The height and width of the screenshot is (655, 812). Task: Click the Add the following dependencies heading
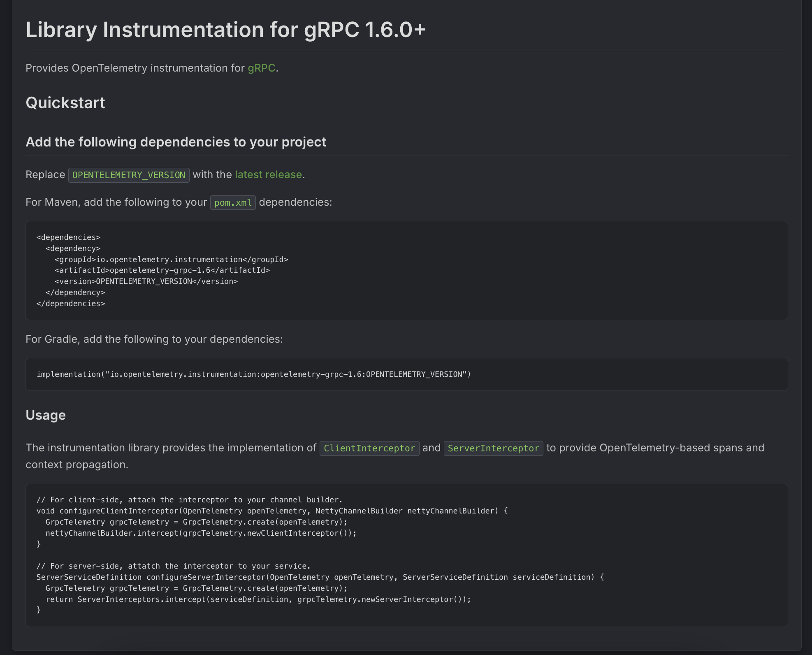(x=176, y=142)
